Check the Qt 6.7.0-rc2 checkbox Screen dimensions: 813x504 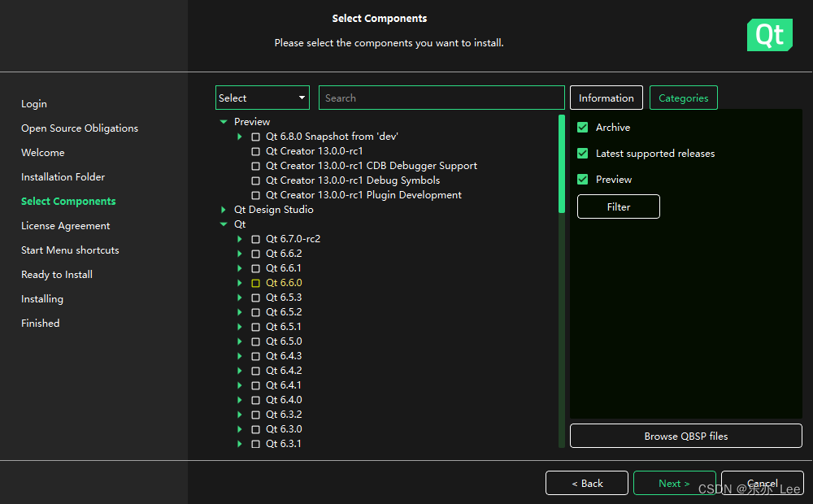[x=255, y=239]
